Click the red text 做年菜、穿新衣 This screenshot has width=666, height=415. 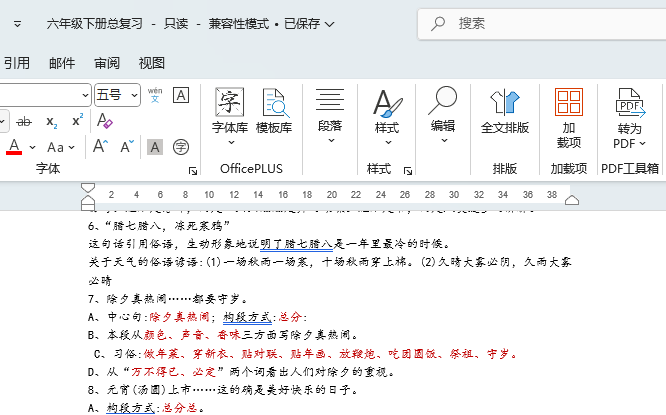(186, 354)
